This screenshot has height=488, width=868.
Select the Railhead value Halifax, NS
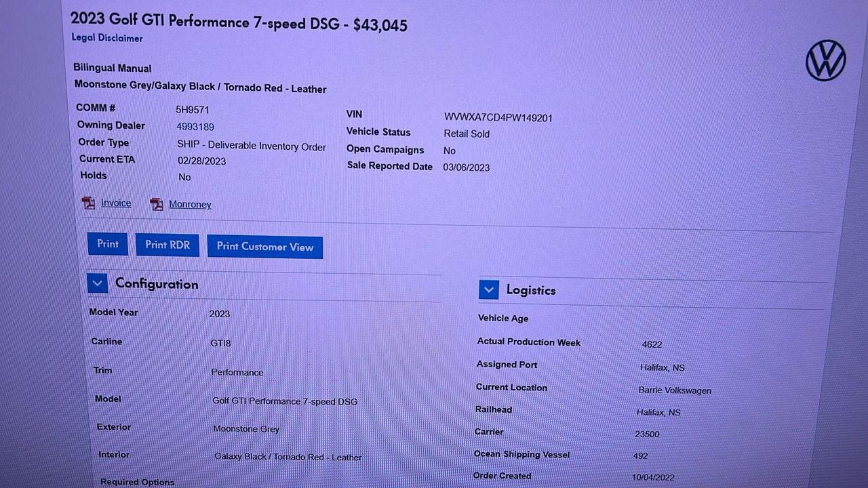coord(658,412)
